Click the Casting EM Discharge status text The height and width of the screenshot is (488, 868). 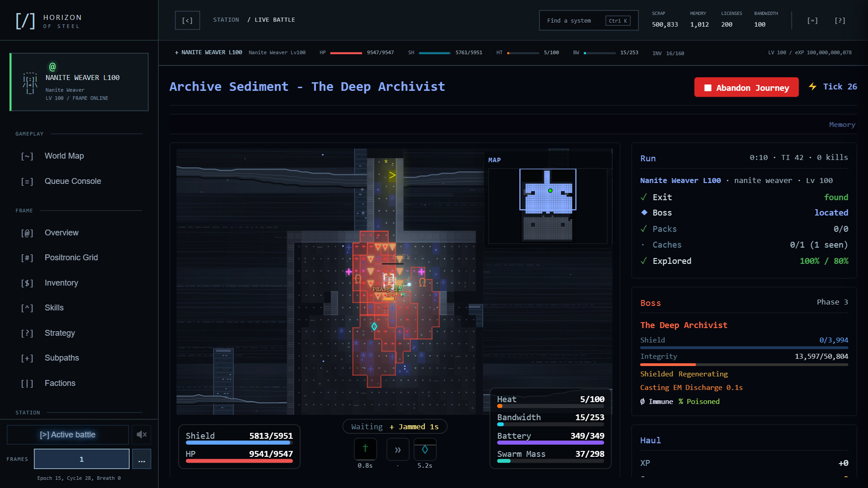[x=691, y=388]
